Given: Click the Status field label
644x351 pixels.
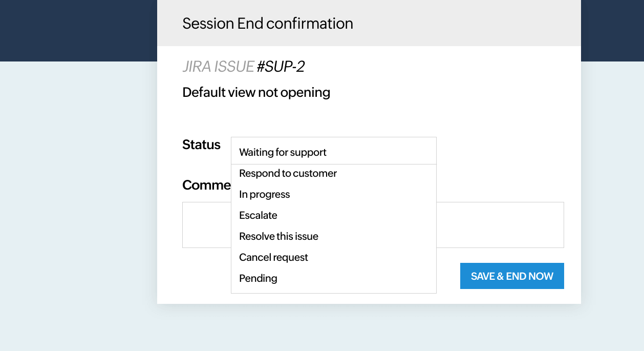Looking at the screenshot, I should (x=201, y=144).
